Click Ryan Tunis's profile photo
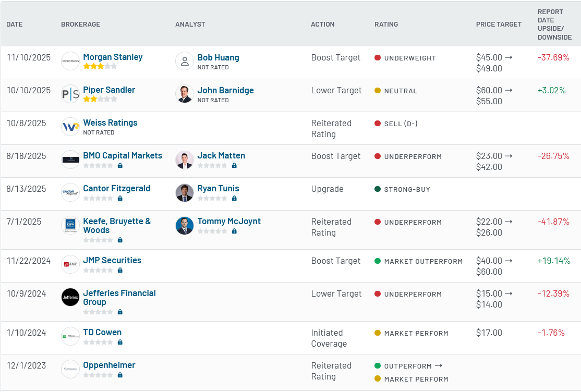This screenshot has width=581, height=392. 185,193
